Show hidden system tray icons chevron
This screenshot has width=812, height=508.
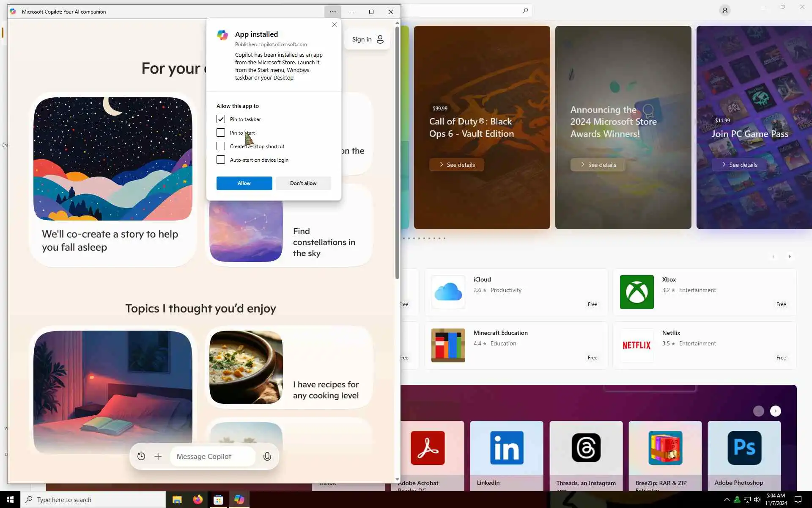[727, 500]
